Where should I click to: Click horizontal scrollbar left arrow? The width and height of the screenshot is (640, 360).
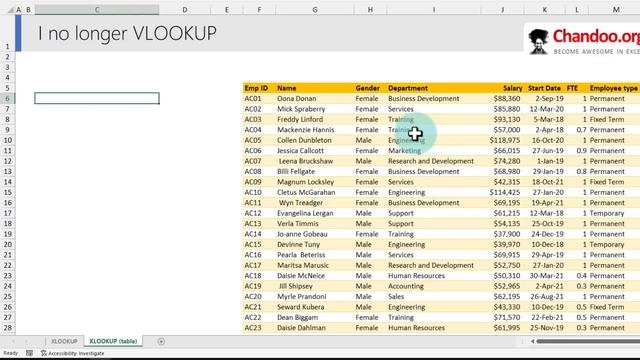click(532, 341)
